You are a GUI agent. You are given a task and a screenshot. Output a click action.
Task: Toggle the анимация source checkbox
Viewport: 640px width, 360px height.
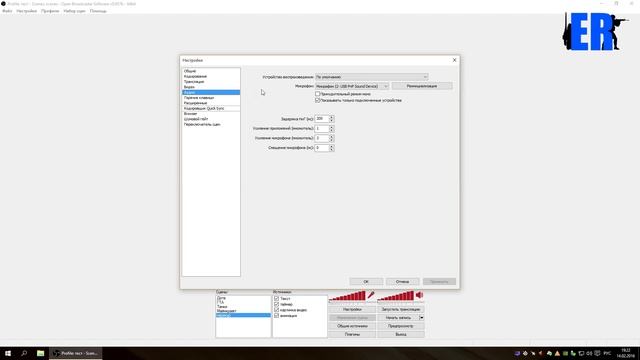[x=276, y=316]
